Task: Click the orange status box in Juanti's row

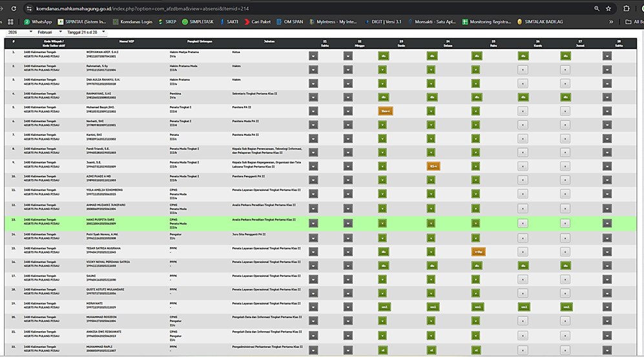Action: (x=433, y=166)
